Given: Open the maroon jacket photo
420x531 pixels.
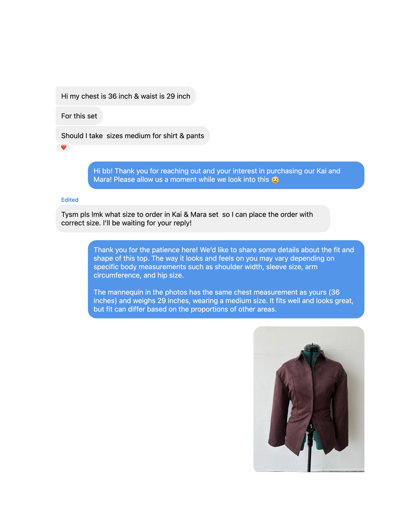Looking at the screenshot, I should [309, 399].
